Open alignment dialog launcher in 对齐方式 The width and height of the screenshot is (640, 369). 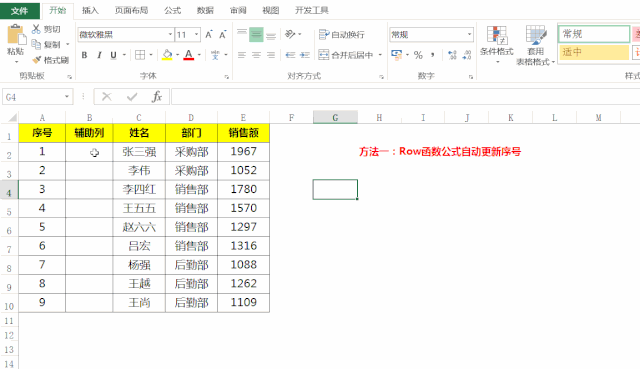coord(381,77)
